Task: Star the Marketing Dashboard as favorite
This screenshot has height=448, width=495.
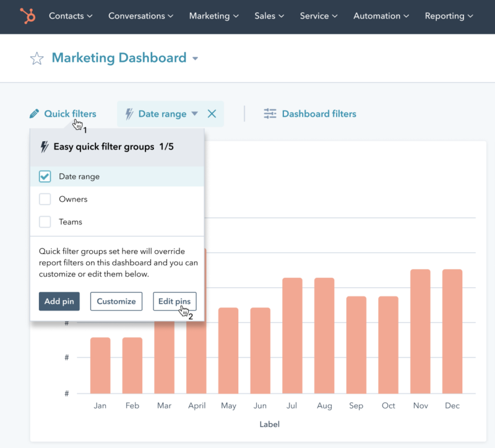Action: coord(37,58)
